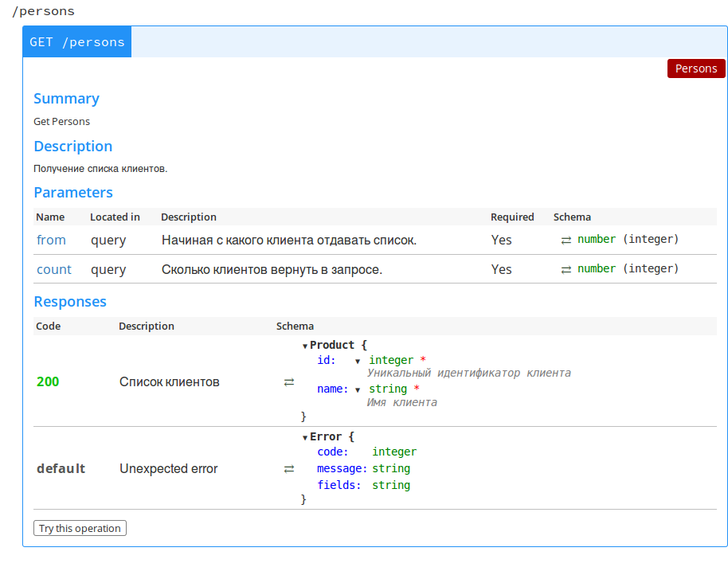The height and width of the screenshot is (571, 728).
Task: Switch the 200 response schema to example view
Action: [288, 381]
